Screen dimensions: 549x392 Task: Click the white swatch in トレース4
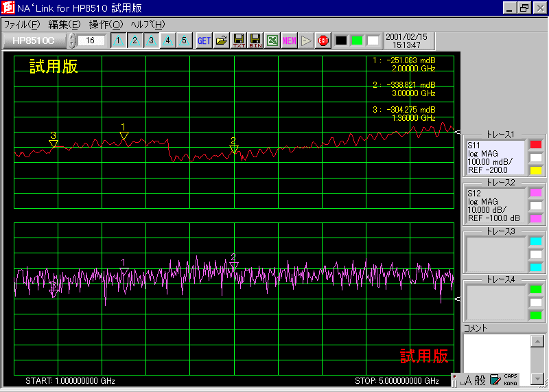click(536, 302)
